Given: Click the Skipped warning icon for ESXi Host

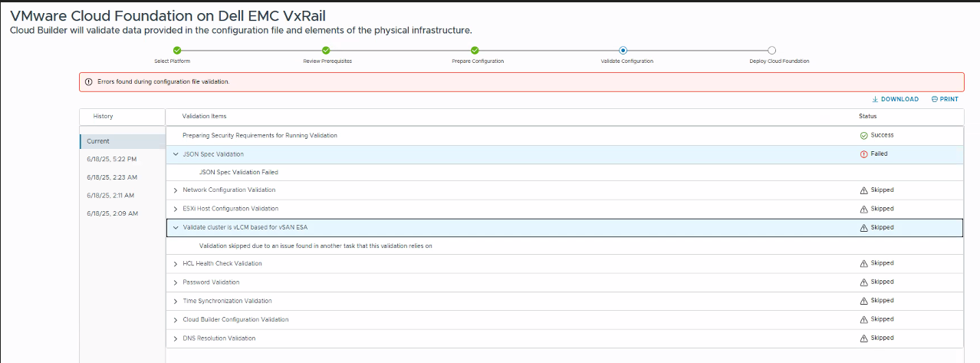Looking at the screenshot, I should pyautogui.click(x=864, y=209).
